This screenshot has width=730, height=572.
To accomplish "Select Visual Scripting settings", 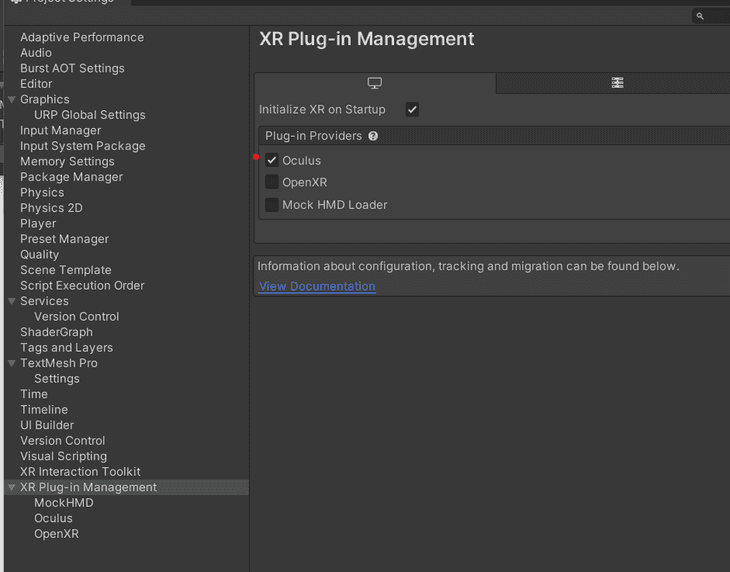I will 63,456.
